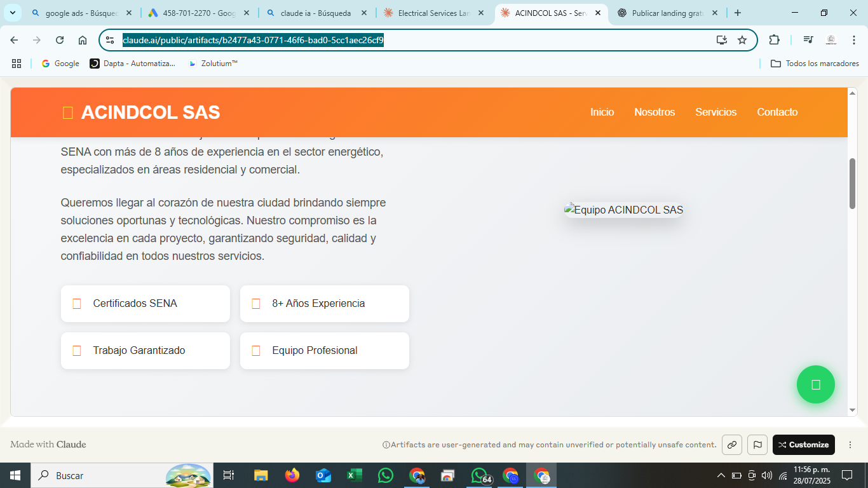Click the Equipo ACINDCOL SAS image
This screenshot has width=868, height=488.
624,210
